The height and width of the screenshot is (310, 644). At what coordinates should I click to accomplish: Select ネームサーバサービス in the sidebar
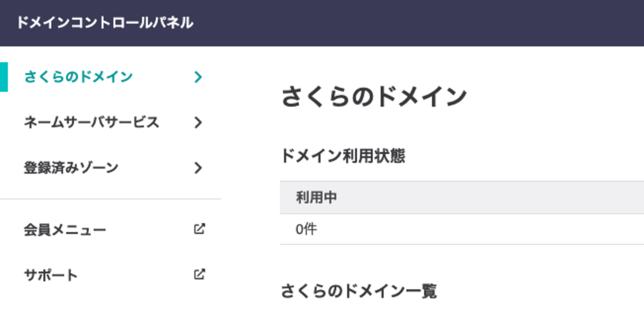click(x=110, y=123)
